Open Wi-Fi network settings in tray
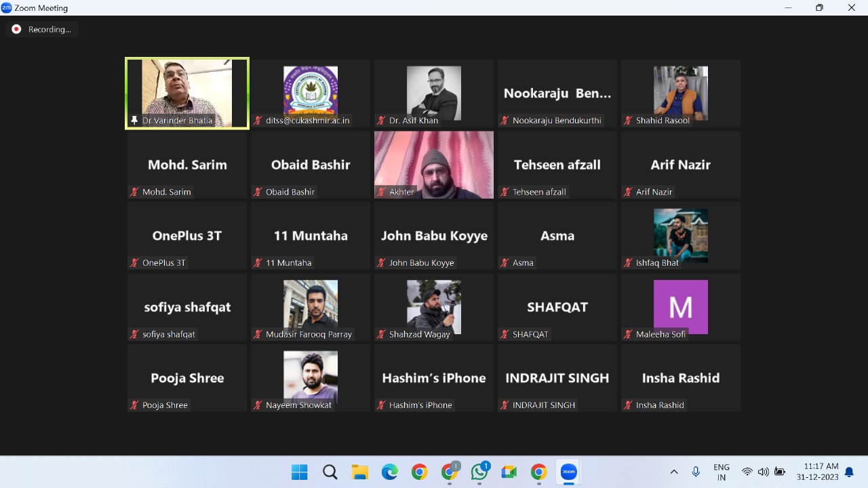The width and height of the screenshot is (868, 488). (747, 472)
